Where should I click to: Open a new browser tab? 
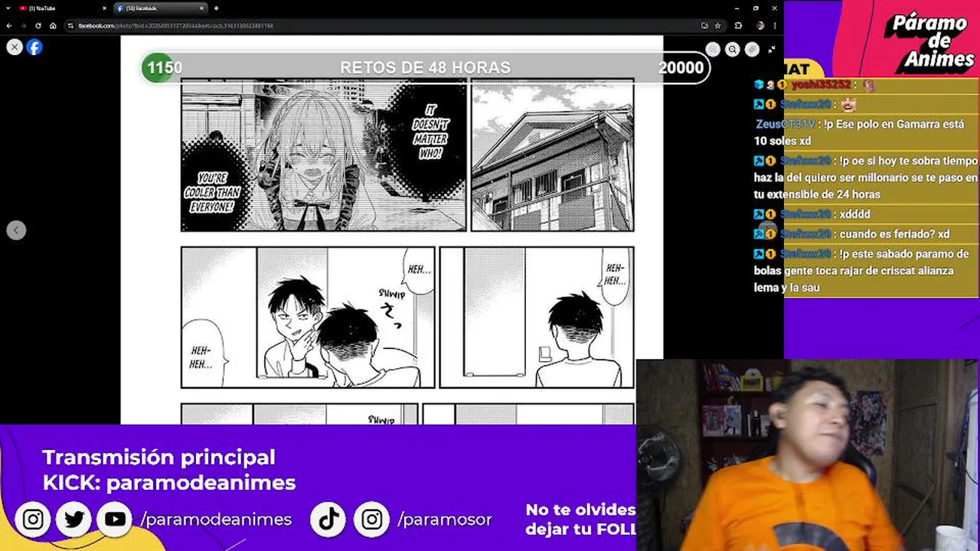pos(217,8)
